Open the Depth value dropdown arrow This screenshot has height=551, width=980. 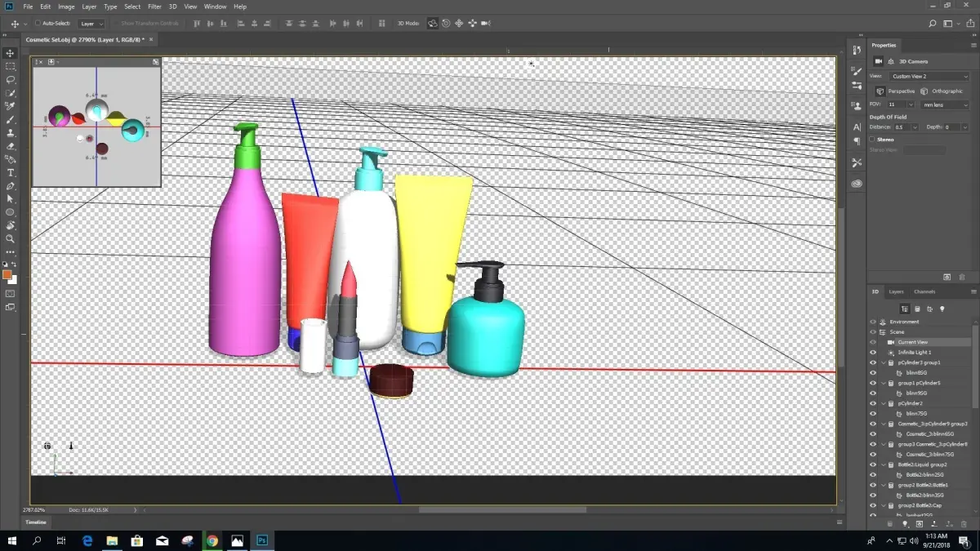coord(965,127)
